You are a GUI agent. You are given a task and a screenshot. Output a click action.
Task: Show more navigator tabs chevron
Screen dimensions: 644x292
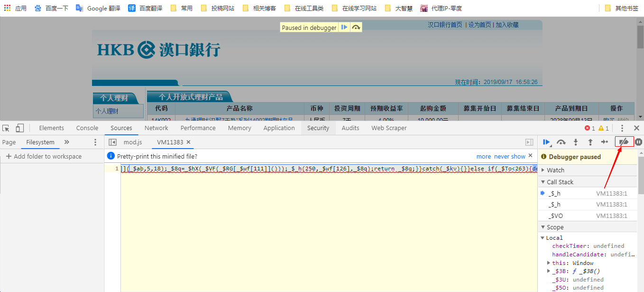pyautogui.click(x=67, y=142)
